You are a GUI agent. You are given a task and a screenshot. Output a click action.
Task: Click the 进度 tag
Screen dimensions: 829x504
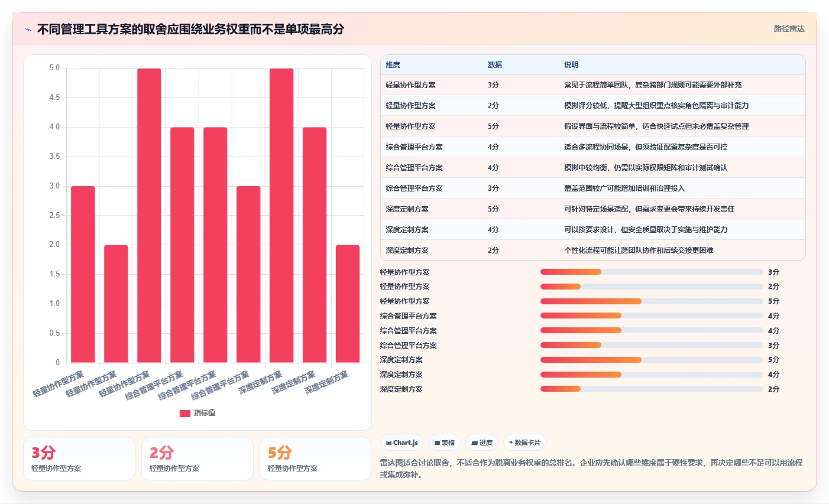pos(482,443)
